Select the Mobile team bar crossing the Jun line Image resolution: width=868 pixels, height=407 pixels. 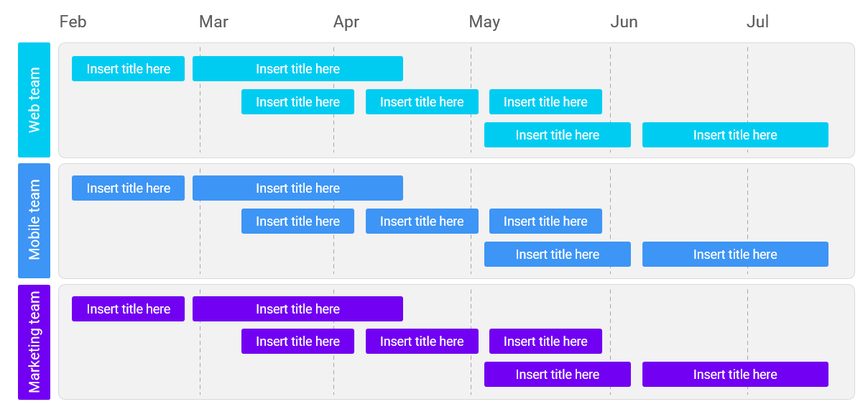coord(557,255)
